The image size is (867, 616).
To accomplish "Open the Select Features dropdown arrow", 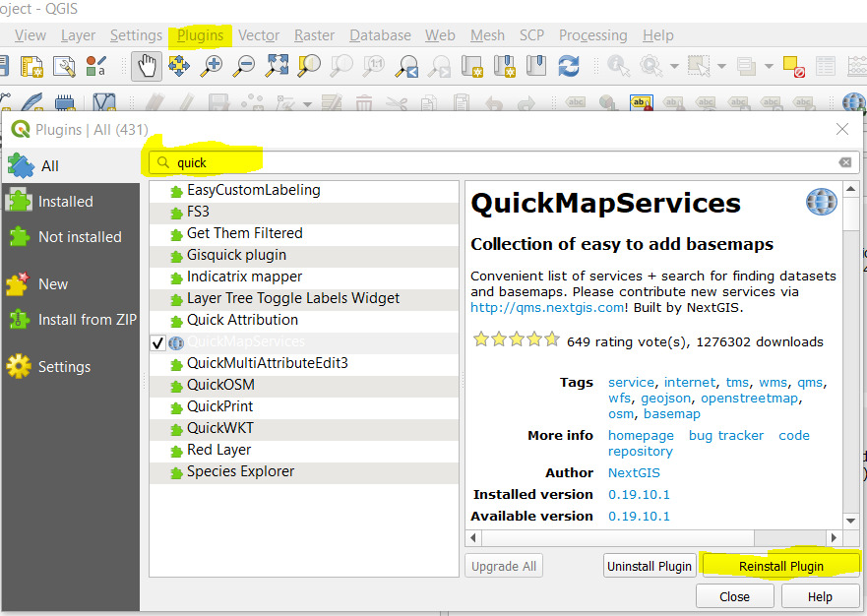I will click(721, 66).
